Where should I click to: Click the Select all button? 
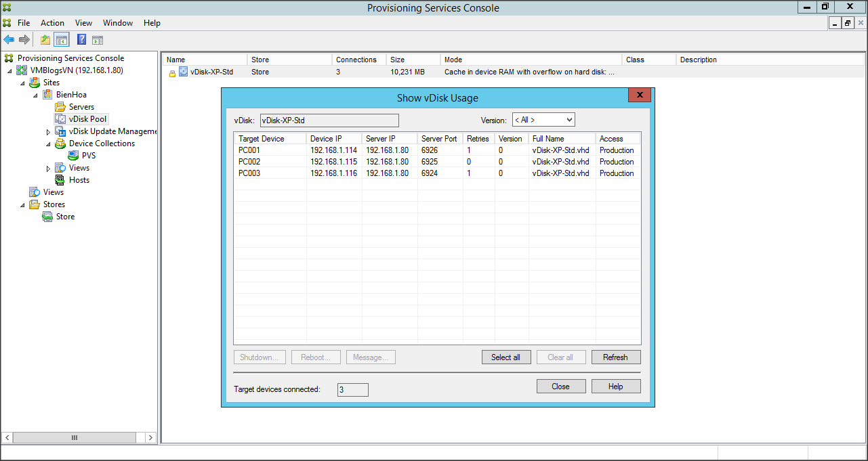coord(505,357)
